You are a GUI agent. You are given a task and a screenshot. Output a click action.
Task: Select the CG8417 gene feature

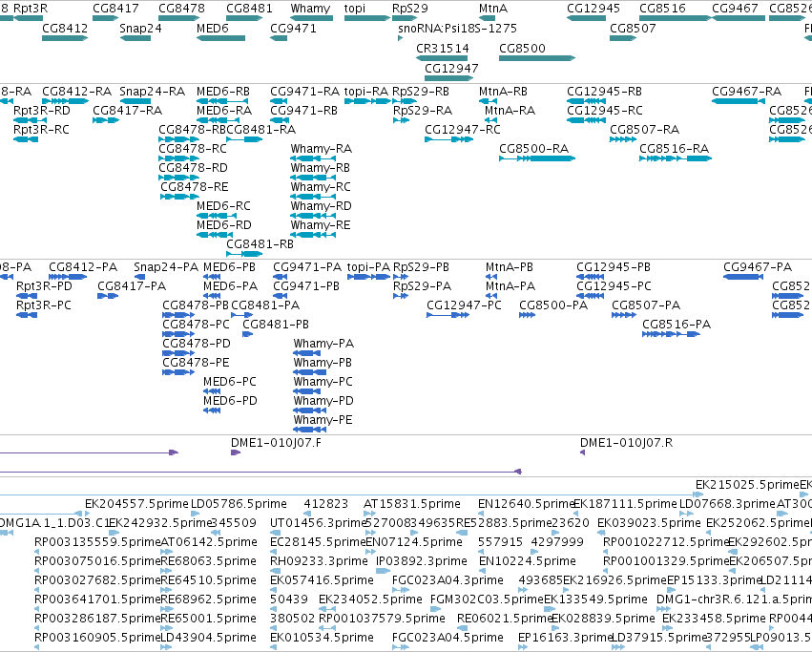tap(106, 18)
